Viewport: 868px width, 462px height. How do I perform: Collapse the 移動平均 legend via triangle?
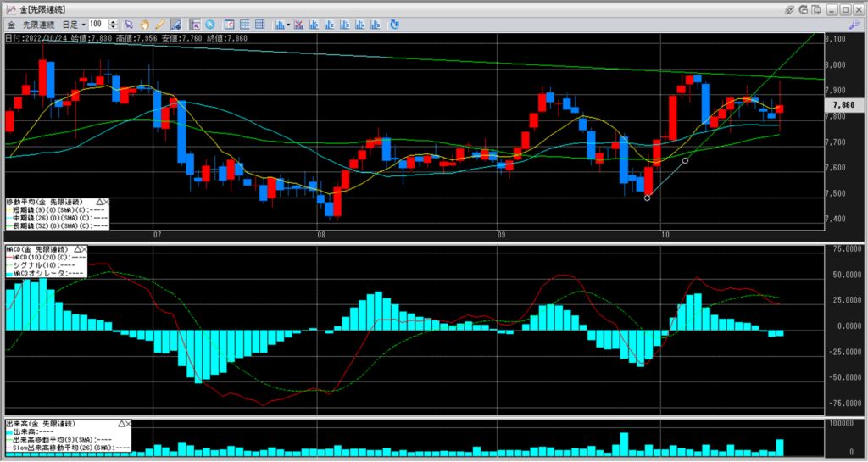coord(100,203)
